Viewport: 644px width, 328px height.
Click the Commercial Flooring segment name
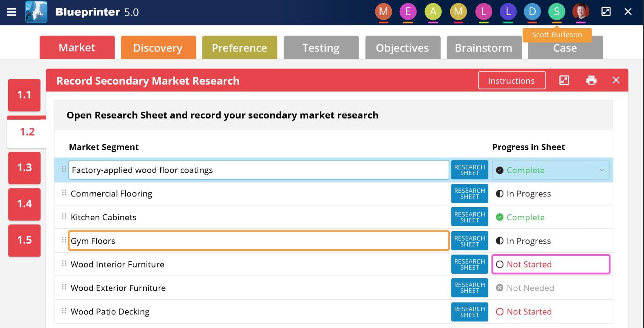click(111, 194)
